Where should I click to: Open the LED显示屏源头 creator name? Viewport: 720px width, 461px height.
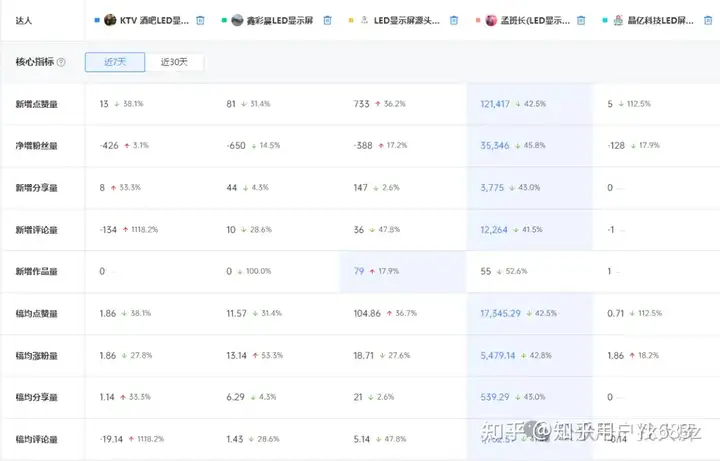(x=406, y=20)
